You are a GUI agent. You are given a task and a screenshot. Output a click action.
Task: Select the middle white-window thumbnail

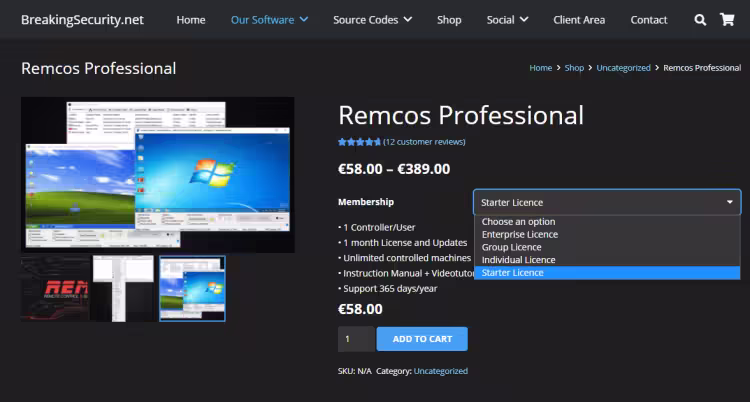pos(123,289)
